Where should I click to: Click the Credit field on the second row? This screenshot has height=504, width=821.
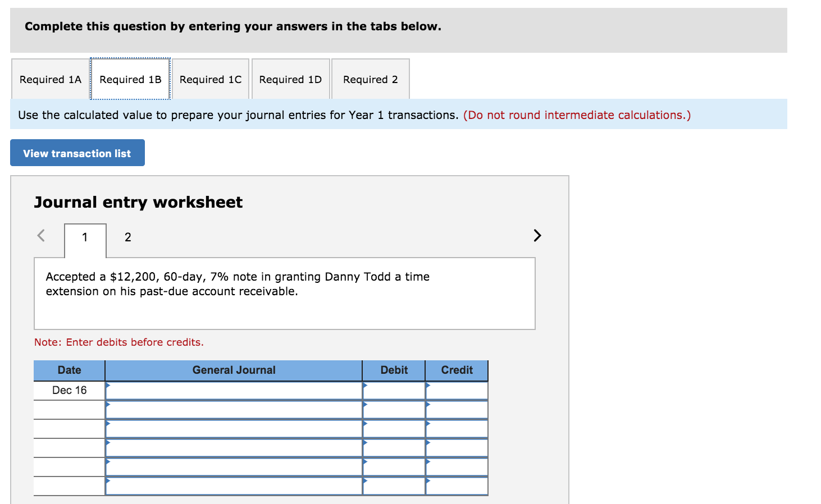point(457,410)
